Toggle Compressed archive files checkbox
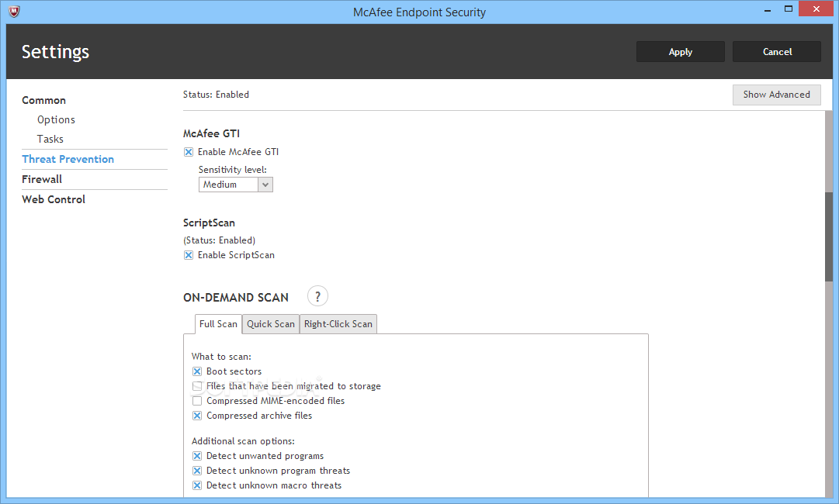Viewport: 839px width, 504px height. 197,416
